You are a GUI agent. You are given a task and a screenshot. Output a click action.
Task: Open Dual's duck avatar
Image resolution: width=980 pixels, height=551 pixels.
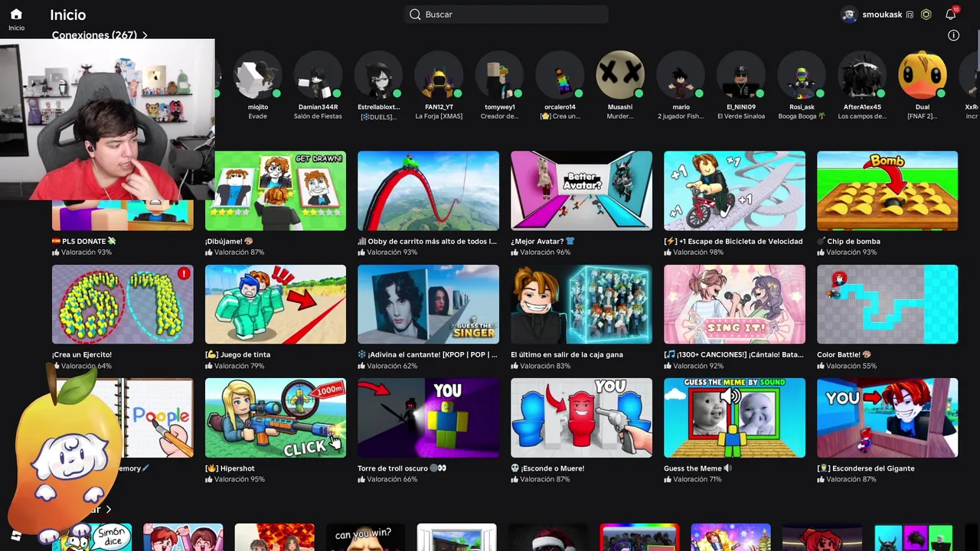pyautogui.click(x=923, y=76)
